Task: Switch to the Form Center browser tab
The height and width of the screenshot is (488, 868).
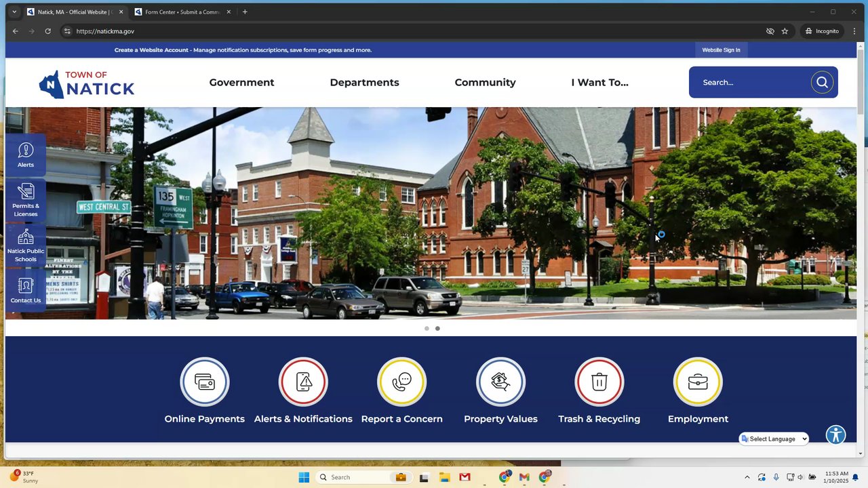Action: coord(182,12)
